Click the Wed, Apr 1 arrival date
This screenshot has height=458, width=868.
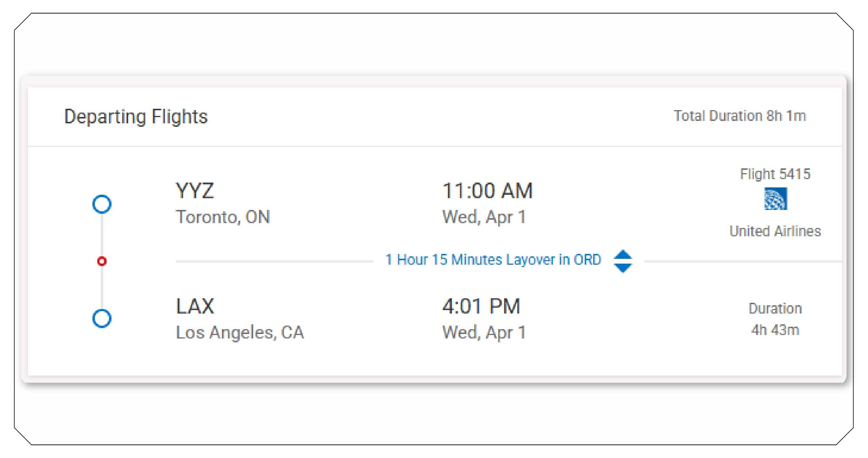484,333
